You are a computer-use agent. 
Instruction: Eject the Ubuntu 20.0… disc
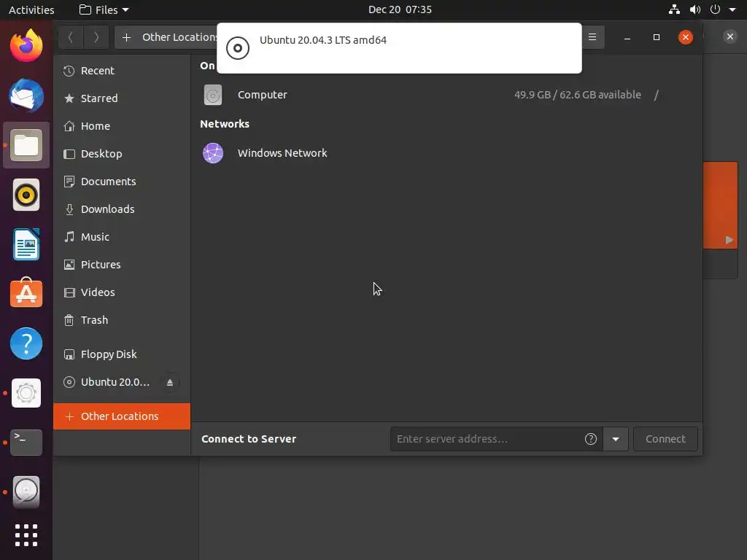click(x=170, y=382)
